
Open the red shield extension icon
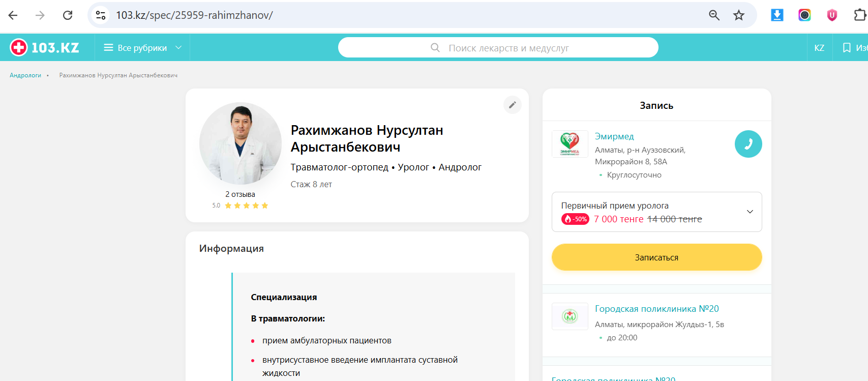(x=832, y=15)
